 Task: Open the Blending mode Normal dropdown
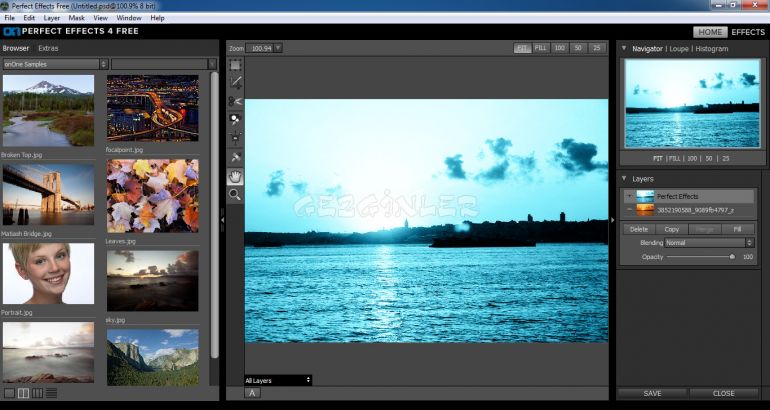coord(710,243)
